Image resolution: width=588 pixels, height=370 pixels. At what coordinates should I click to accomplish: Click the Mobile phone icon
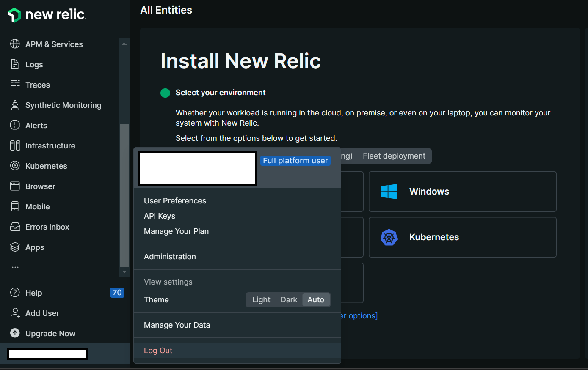(15, 206)
